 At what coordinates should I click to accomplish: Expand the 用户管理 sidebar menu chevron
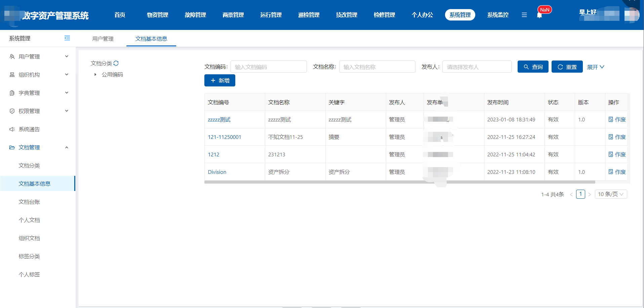(x=67, y=56)
